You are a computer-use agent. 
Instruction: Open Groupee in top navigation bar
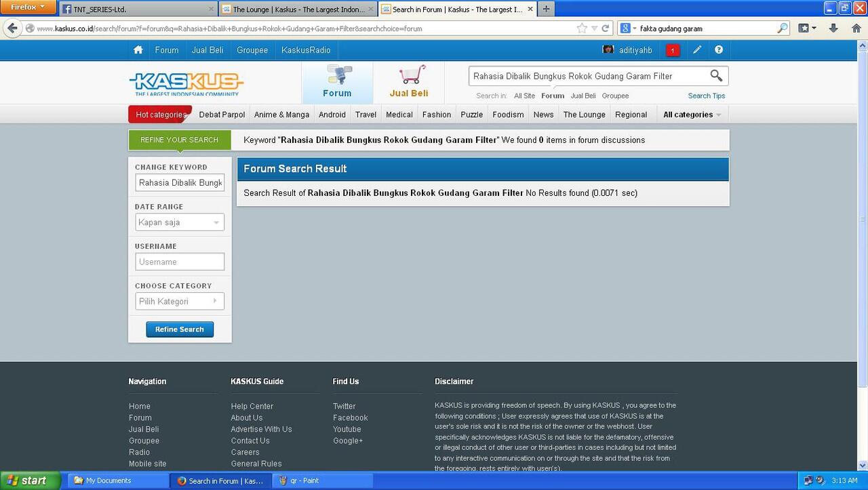[252, 50]
